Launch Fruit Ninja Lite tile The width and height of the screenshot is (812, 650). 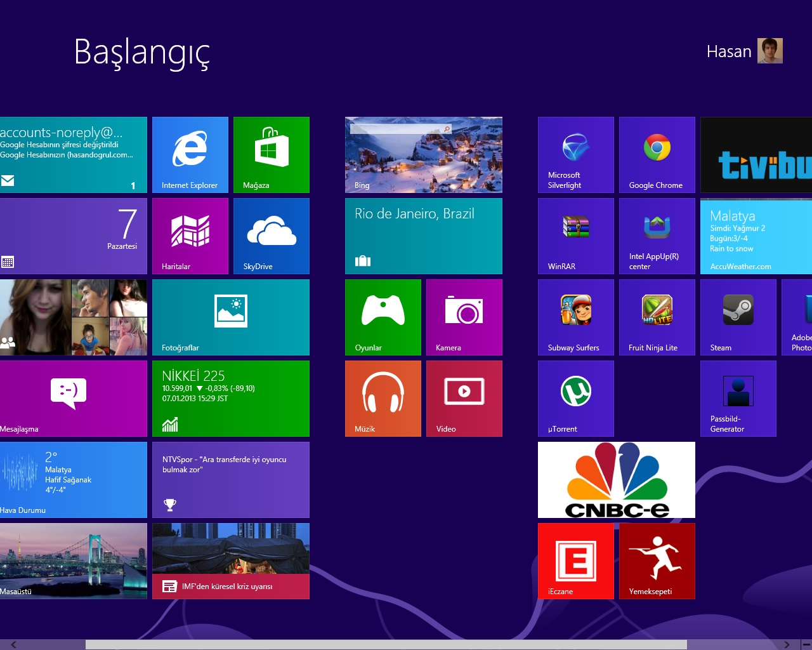click(x=657, y=317)
